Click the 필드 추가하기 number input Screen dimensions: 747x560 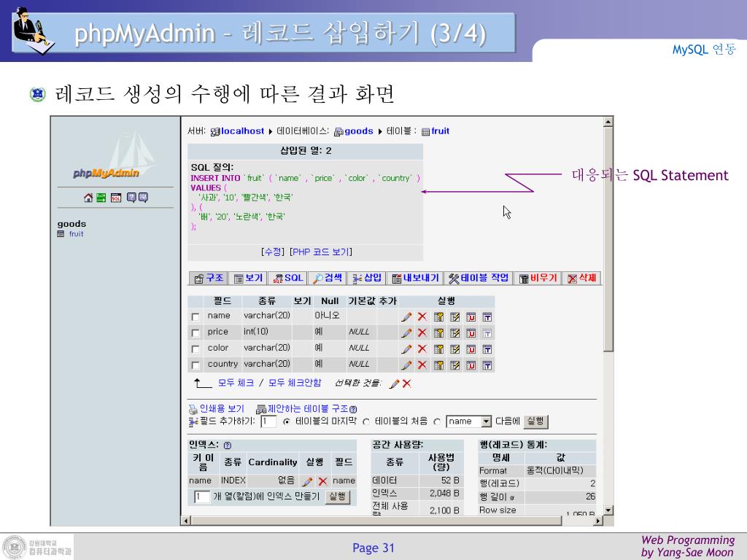point(268,421)
